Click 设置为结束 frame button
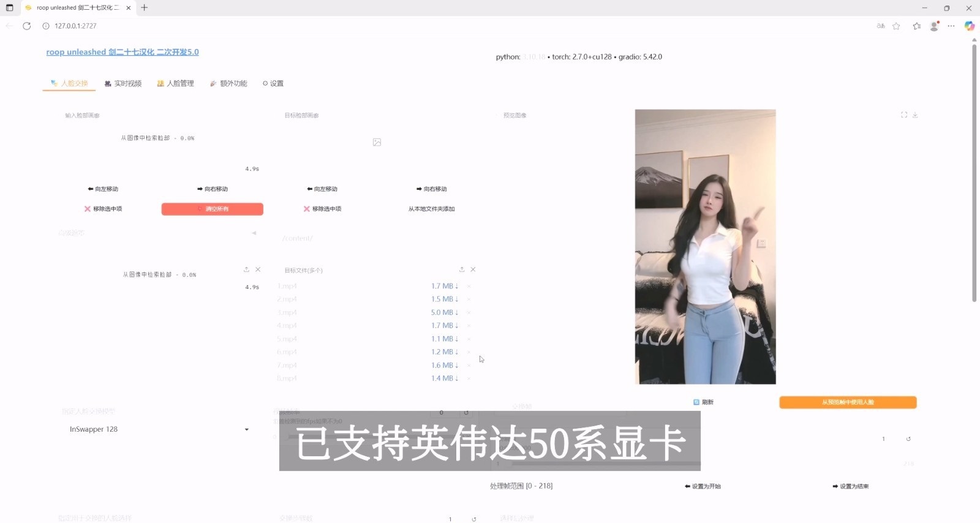 click(851, 486)
